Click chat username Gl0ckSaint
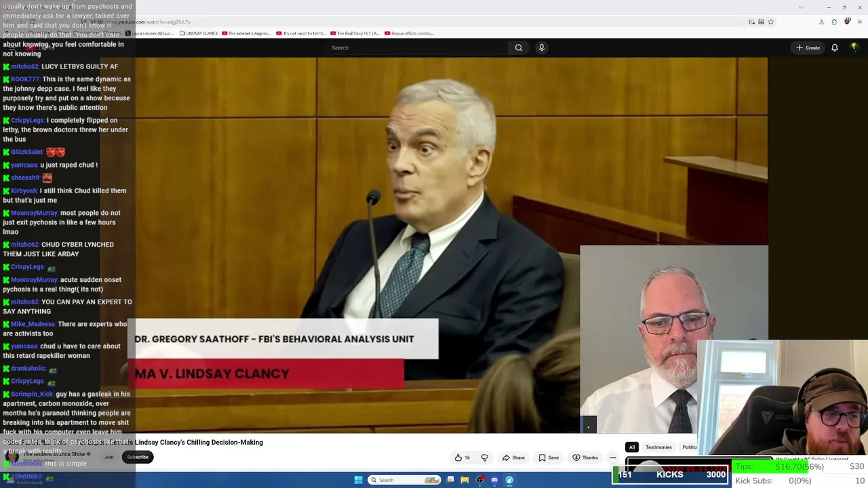 [x=27, y=152]
